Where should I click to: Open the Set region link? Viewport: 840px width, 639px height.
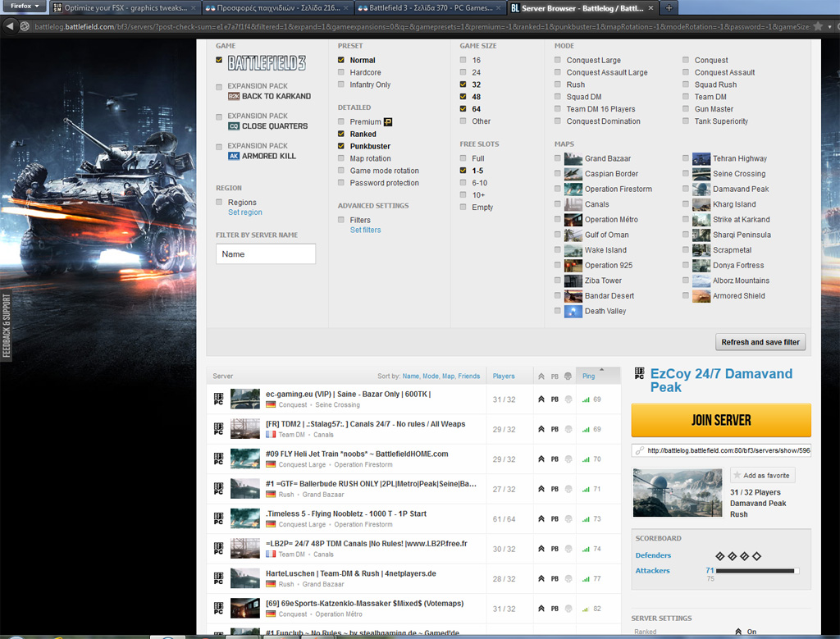(244, 212)
